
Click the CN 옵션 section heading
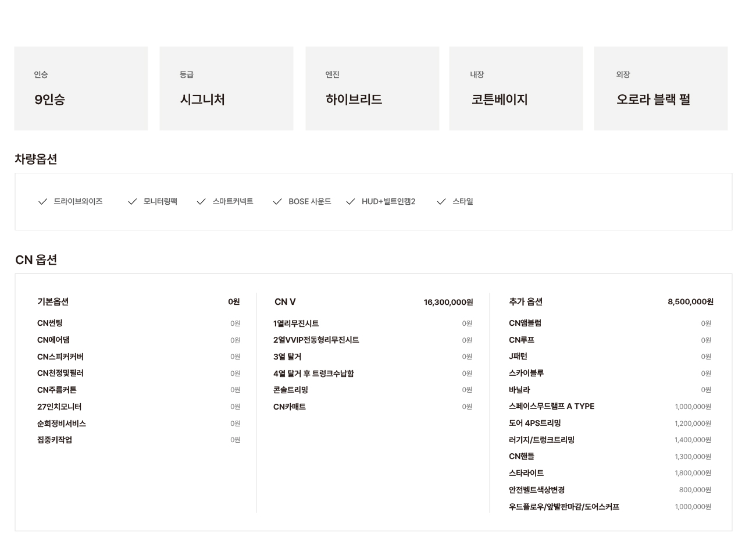click(36, 259)
